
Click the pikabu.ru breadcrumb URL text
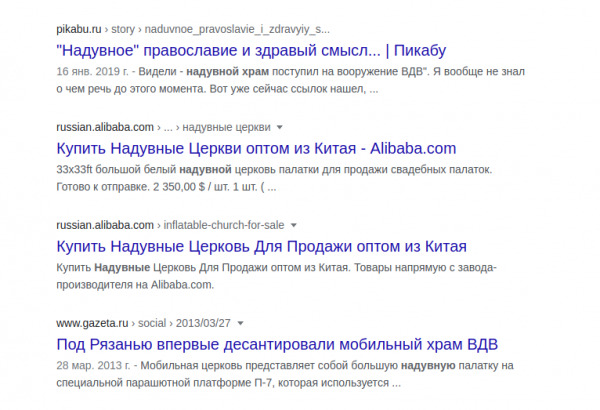[x=193, y=29]
